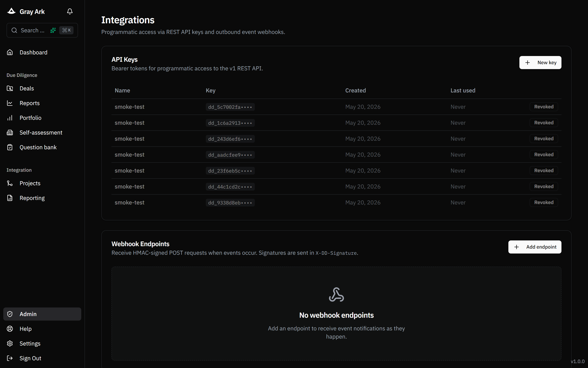Click Sign Out
The image size is (588, 368).
[42, 358]
